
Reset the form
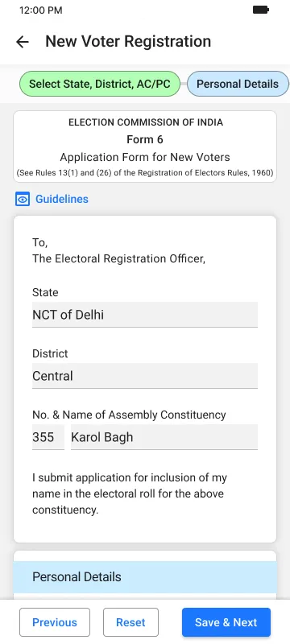(x=130, y=622)
